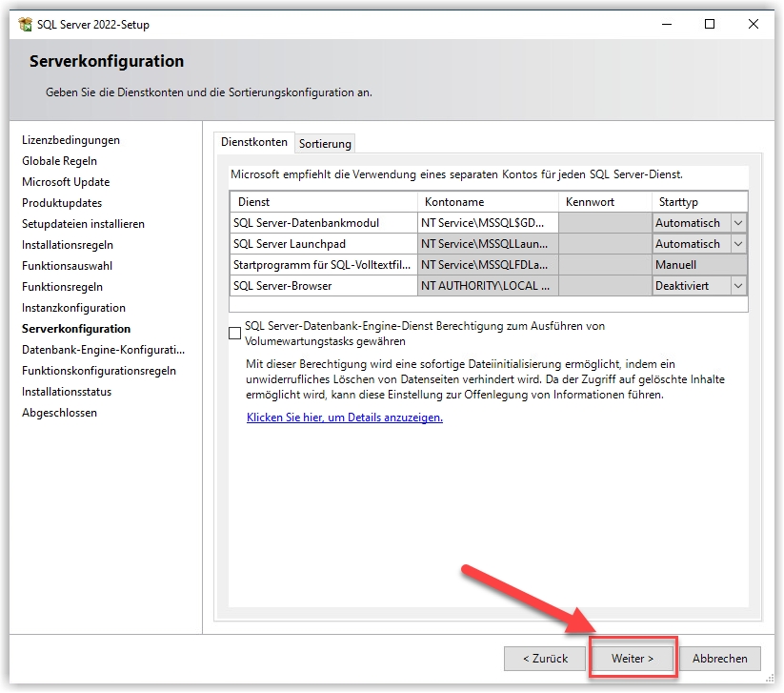Click Installationsregeln step
This screenshot has width=784, height=693.
[68, 245]
